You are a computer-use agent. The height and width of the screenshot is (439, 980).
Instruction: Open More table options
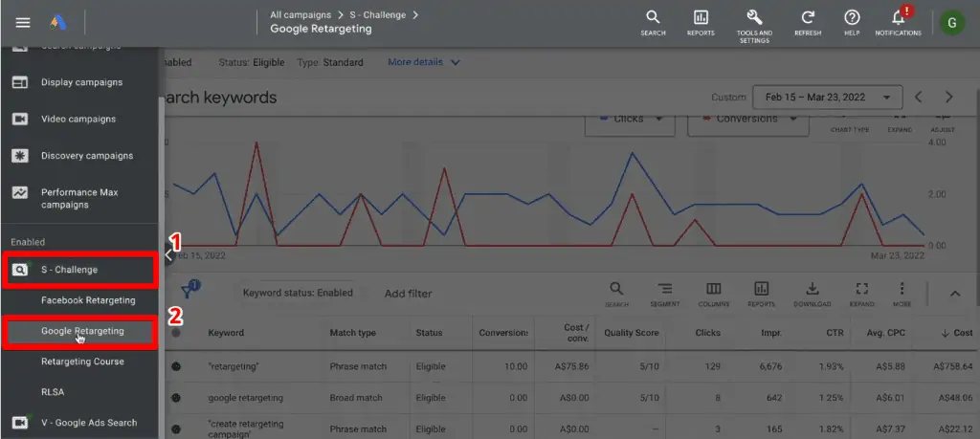(902, 294)
